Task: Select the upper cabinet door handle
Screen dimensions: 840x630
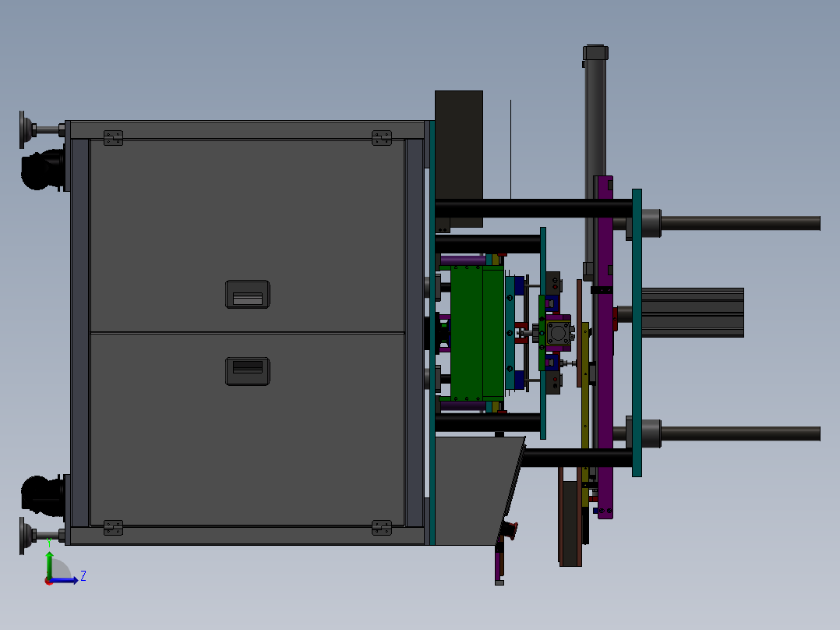Action: (248, 295)
